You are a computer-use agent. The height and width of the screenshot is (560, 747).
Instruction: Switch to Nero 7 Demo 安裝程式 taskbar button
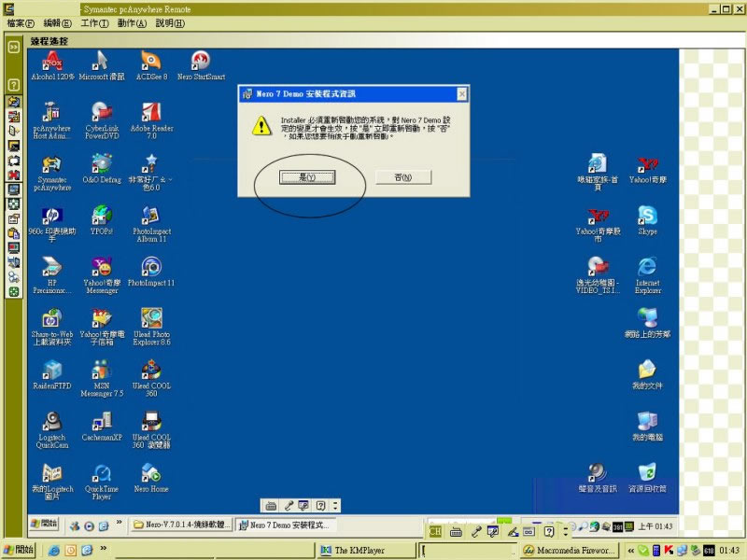pyautogui.click(x=286, y=525)
